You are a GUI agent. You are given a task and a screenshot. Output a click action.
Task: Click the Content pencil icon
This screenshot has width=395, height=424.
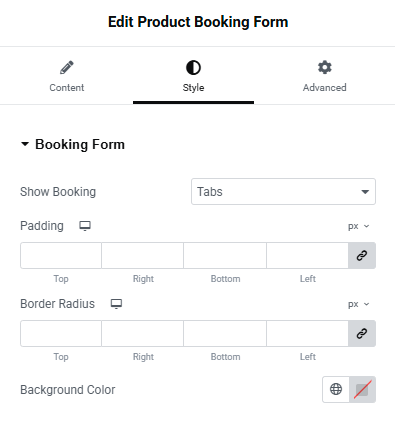click(67, 68)
